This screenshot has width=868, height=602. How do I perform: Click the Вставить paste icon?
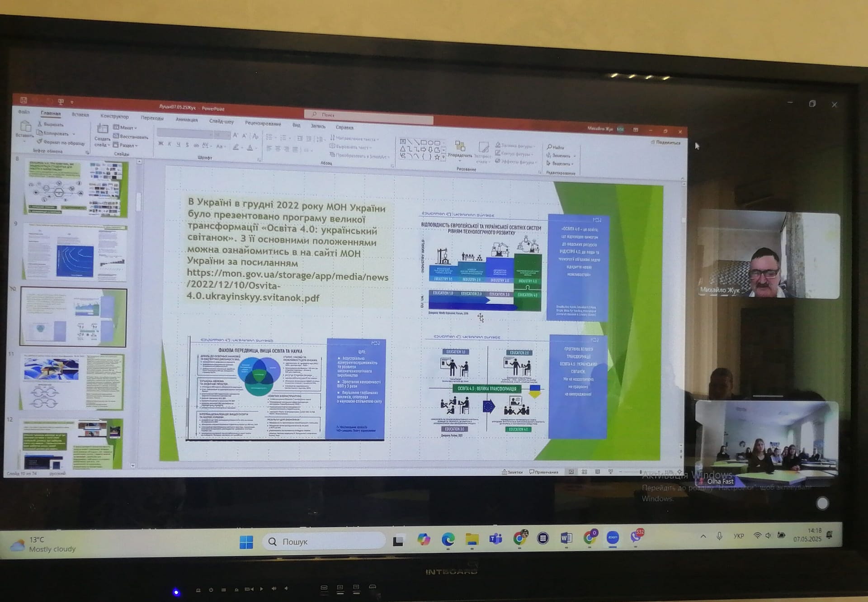[x=25, y=127]
